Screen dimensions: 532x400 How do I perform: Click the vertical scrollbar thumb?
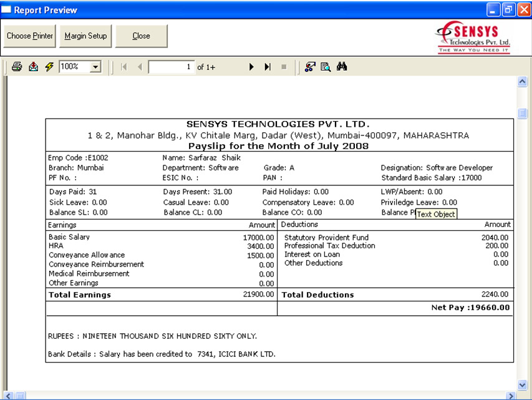pyautogui.click(x=522, y=113)
